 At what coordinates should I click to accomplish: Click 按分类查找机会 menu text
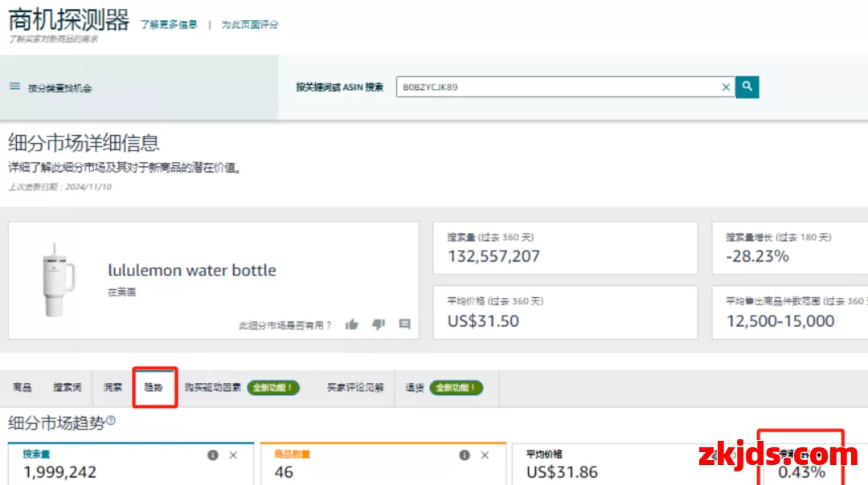[x=59, y=88]
